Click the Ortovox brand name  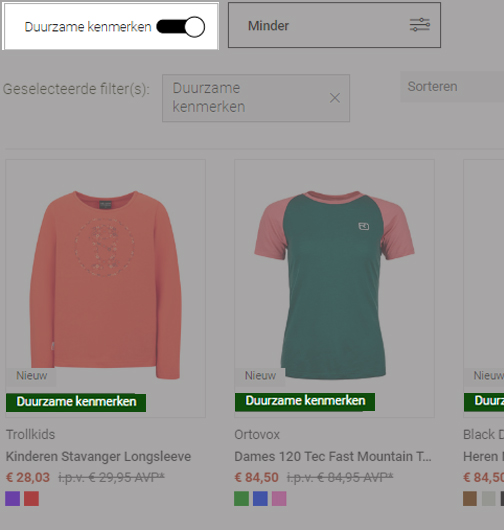click(x=257, y=434)
